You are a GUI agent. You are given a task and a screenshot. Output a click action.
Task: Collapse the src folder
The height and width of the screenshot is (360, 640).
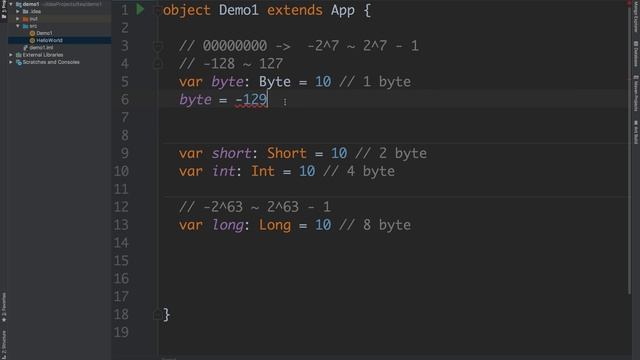[18, 26]
